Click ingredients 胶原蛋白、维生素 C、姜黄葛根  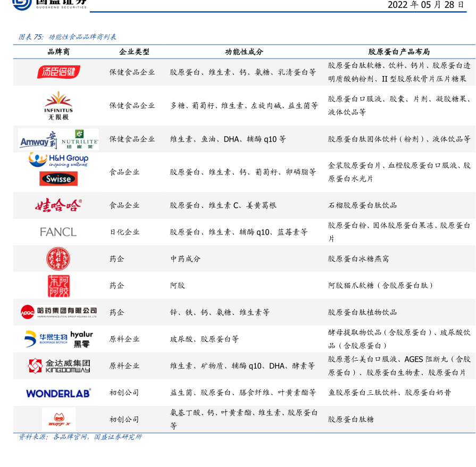223,205
